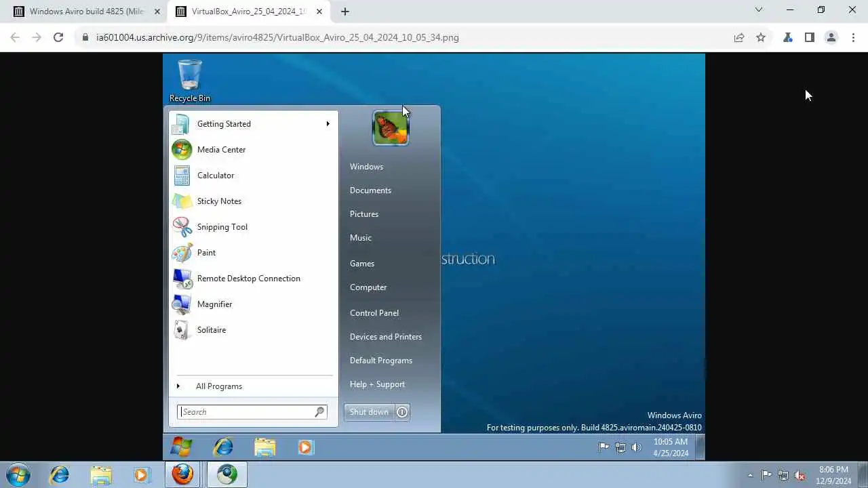Image resolution: width=868 pixels, height=488 pixels.
Task: Open a new browser tab
Action: tap(345, 12)
